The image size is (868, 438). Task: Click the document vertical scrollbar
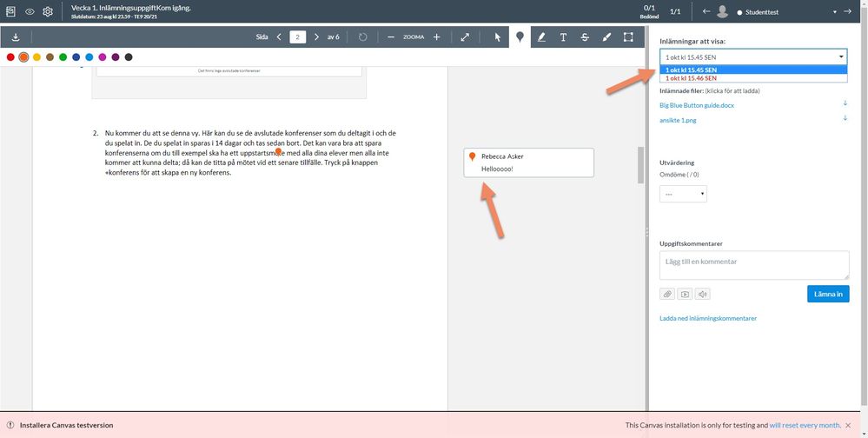coord(640,165)
